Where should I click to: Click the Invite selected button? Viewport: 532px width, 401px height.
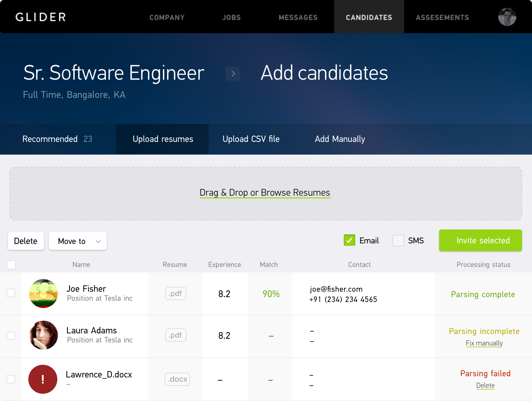click(480, 240)
